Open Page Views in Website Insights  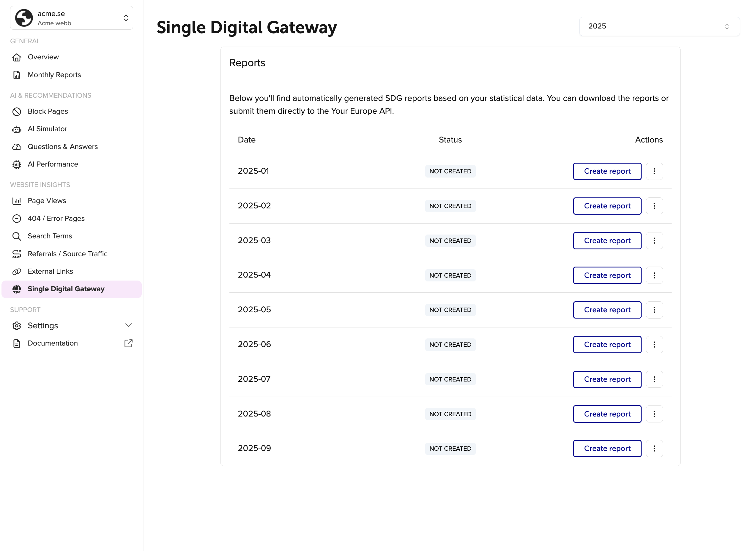click(47, 201)
